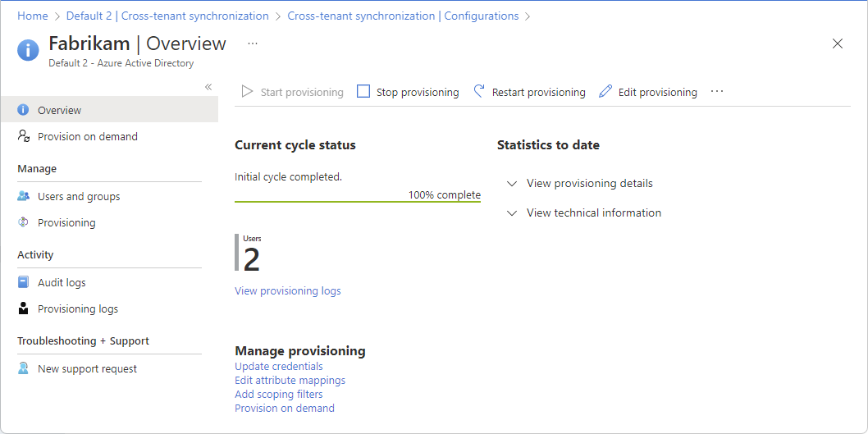This screenshot has width=868, height=434.
Task: Close the Fabrikam Overview blade
Action: click(838, 43)
